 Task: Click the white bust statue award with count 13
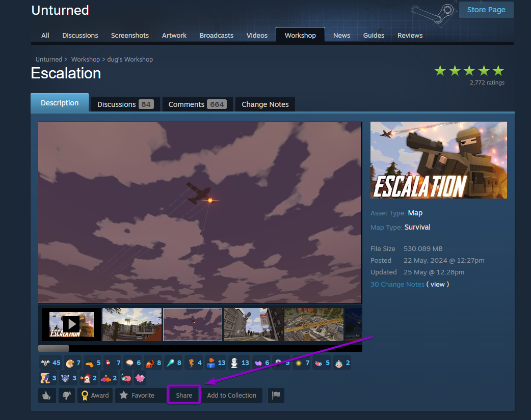pyautogui.click(x=240, y=363)
